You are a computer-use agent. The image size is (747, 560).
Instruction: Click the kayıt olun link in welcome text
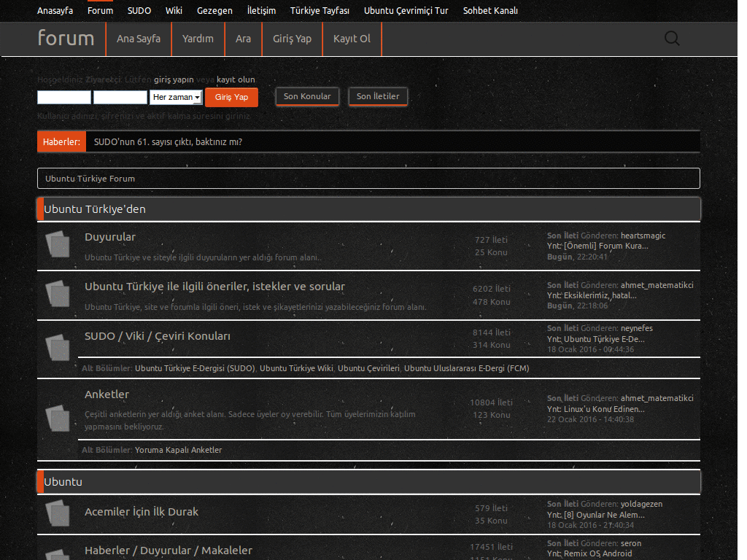(x=236, y=79)
